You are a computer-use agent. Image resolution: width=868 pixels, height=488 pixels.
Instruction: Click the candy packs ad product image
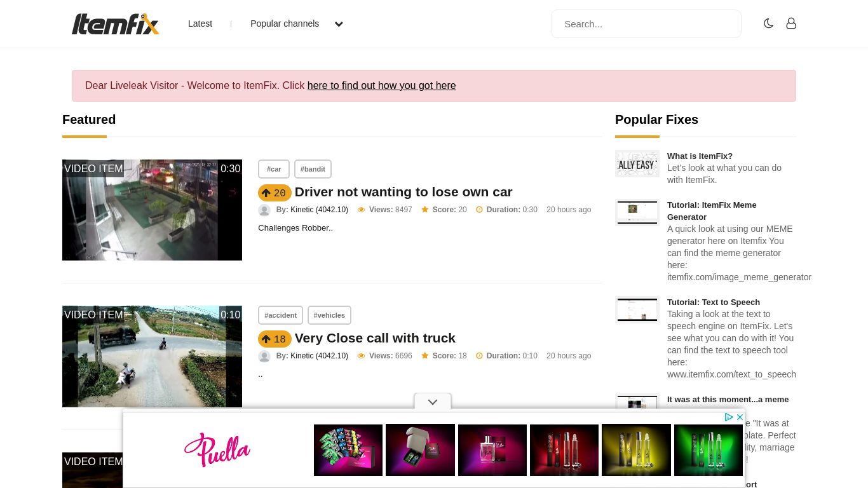348,450
